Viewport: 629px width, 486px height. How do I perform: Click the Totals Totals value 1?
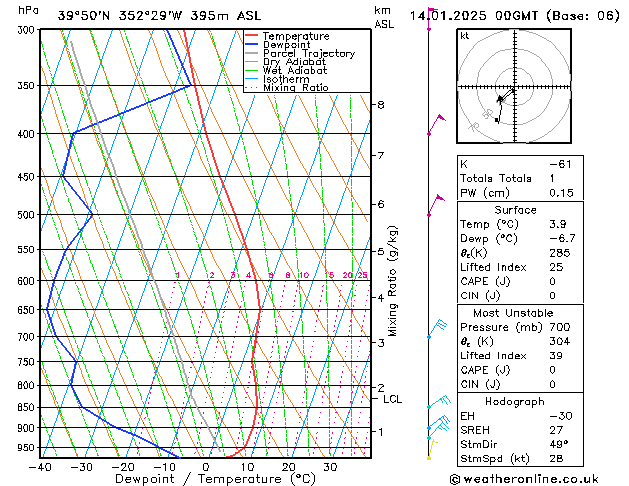552,178
